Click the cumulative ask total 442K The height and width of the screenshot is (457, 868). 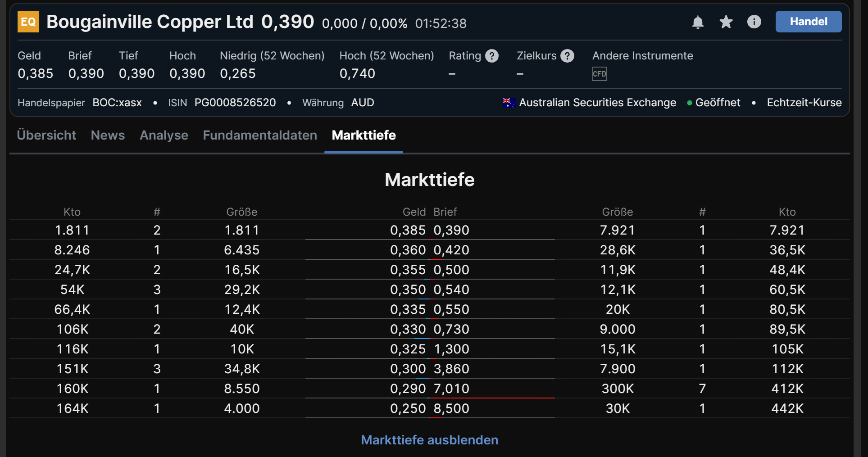[787, 408]
